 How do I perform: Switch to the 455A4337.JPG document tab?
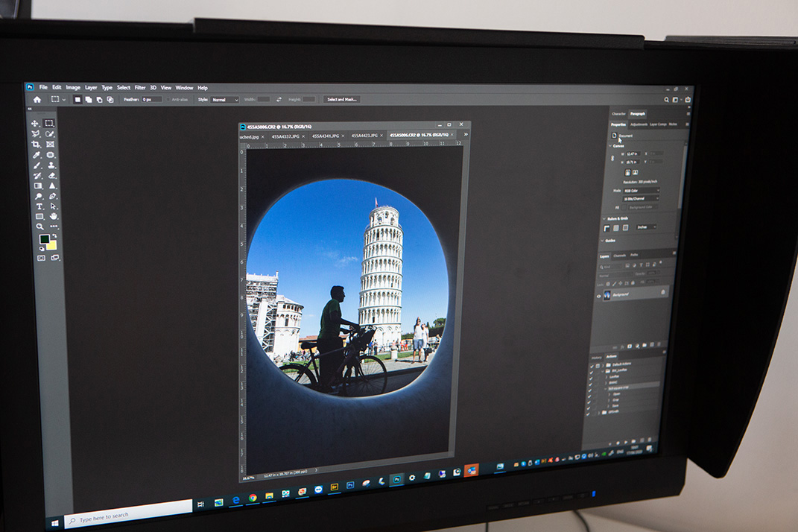285,136
